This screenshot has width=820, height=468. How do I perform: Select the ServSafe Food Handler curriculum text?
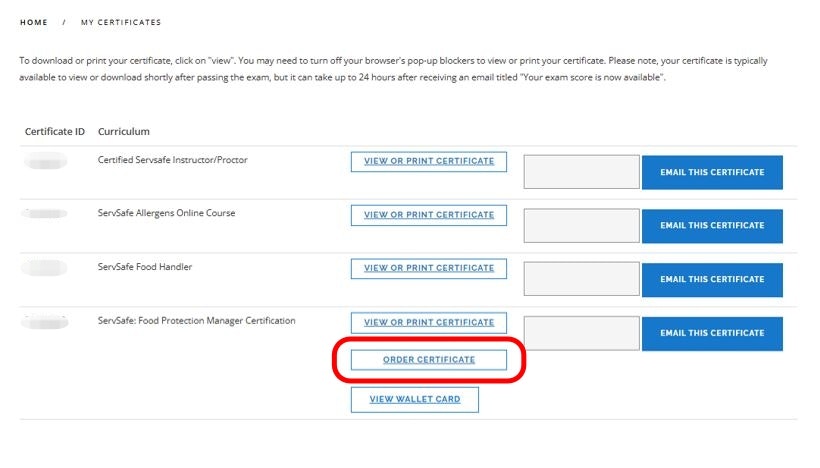(145, 267)
